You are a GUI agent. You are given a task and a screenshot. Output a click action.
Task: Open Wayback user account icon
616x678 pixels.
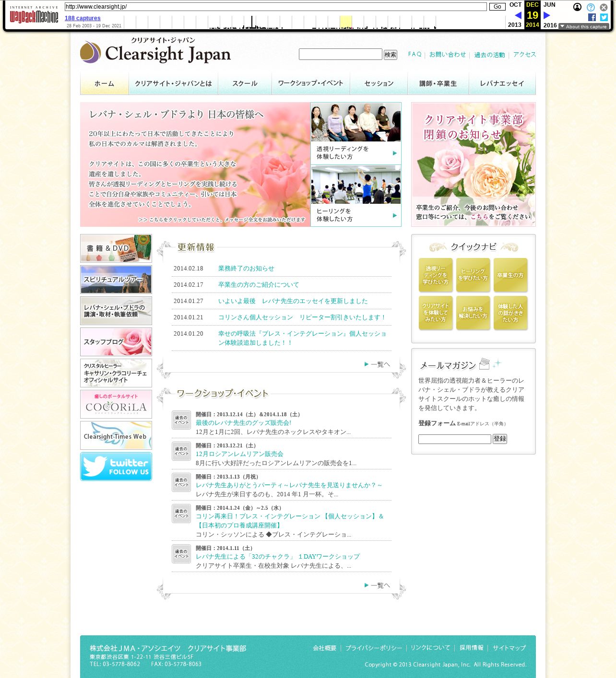(x=578, y=7)
